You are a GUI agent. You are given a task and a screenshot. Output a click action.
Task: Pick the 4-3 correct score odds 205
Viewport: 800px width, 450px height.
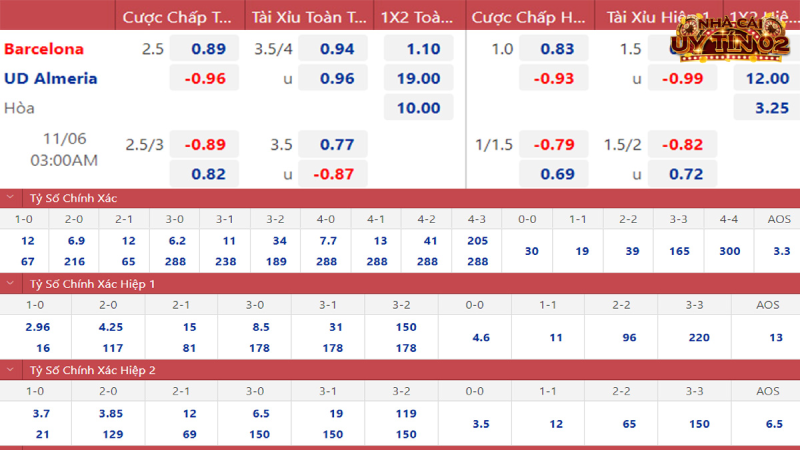477,240
